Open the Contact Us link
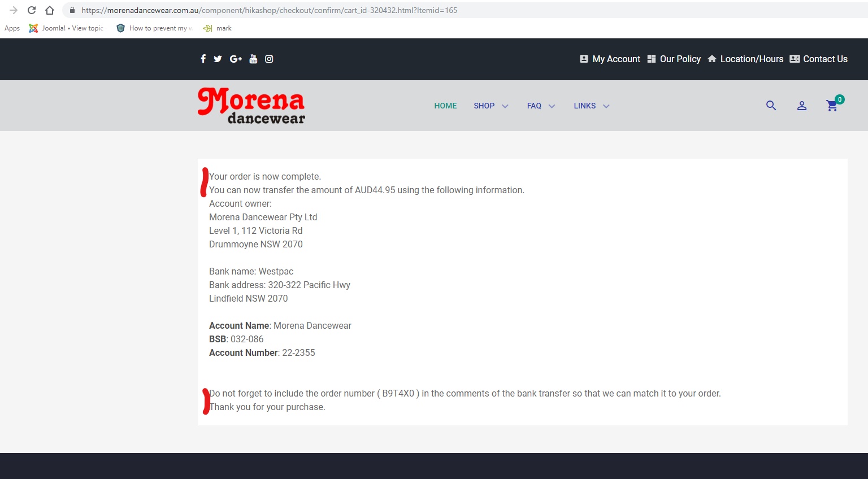This screenshot has height=479, width=868. pyautogui.click(x=819, y=59)
